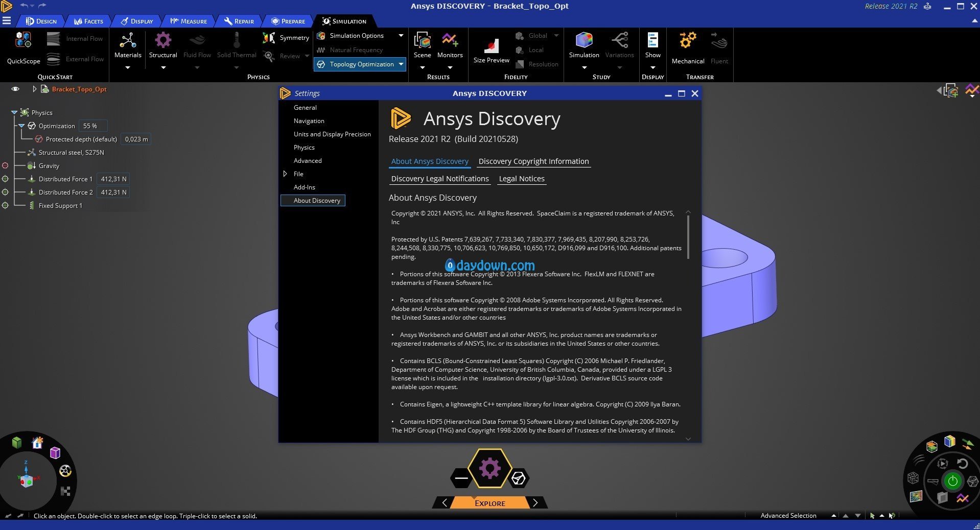Open the Materials tool
The height and width of the screenshot is (530, 980).
[128, 46]
